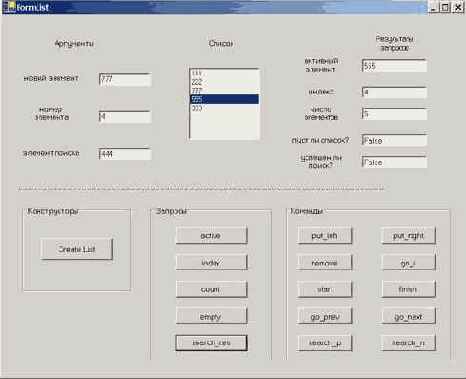The image size is (466, 379).
Task: Click the form icon in title bar
Action: (9, 7)
